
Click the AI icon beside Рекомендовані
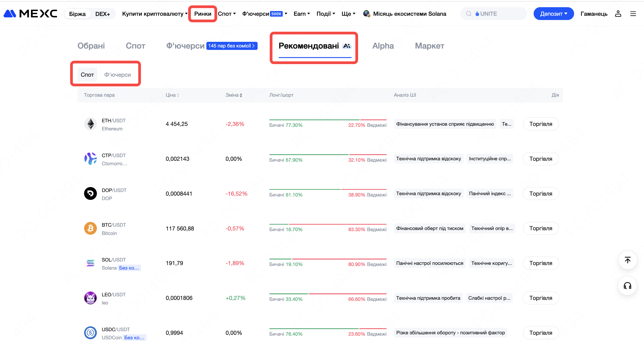pyautogui.click(x=347, y=46)
